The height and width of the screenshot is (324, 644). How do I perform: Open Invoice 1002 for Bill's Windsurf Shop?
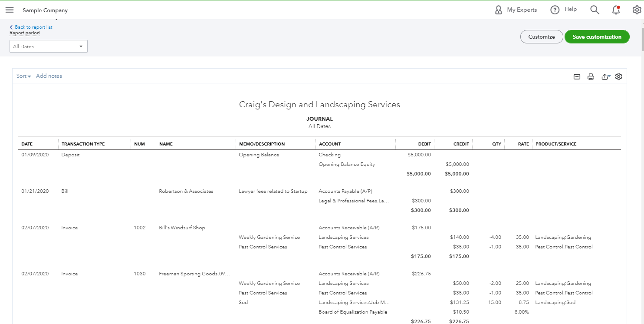(x=69, y=227)
